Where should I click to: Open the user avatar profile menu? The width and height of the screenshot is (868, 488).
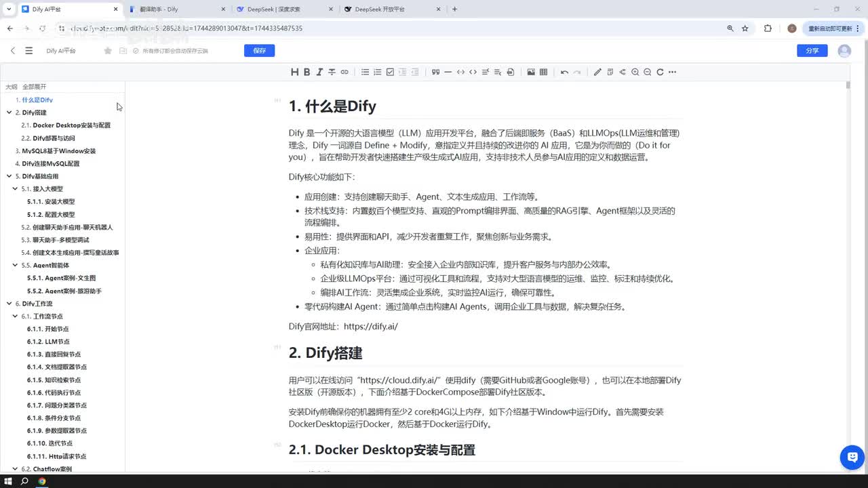pos(844,51)
